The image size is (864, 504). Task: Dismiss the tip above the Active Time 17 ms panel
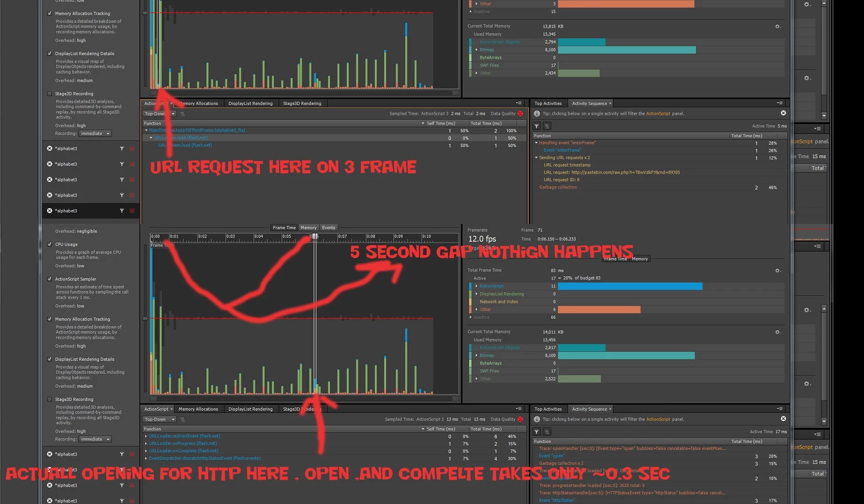tap(783, 419)
